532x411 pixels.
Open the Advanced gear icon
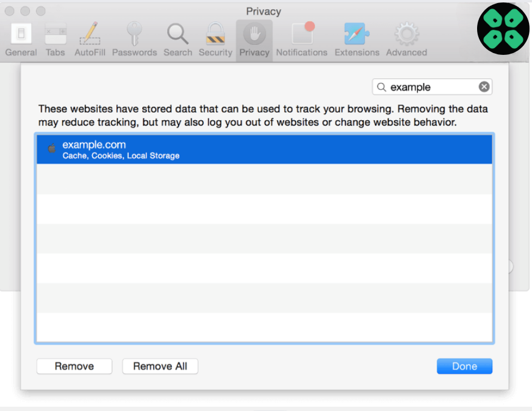406,34
